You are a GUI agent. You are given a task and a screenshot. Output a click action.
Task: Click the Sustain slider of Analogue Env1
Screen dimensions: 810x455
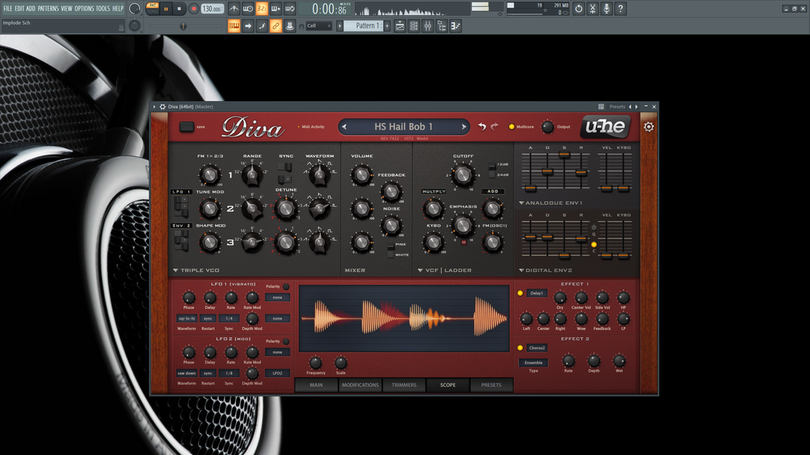pyautogui.click(x=564, y=154)
